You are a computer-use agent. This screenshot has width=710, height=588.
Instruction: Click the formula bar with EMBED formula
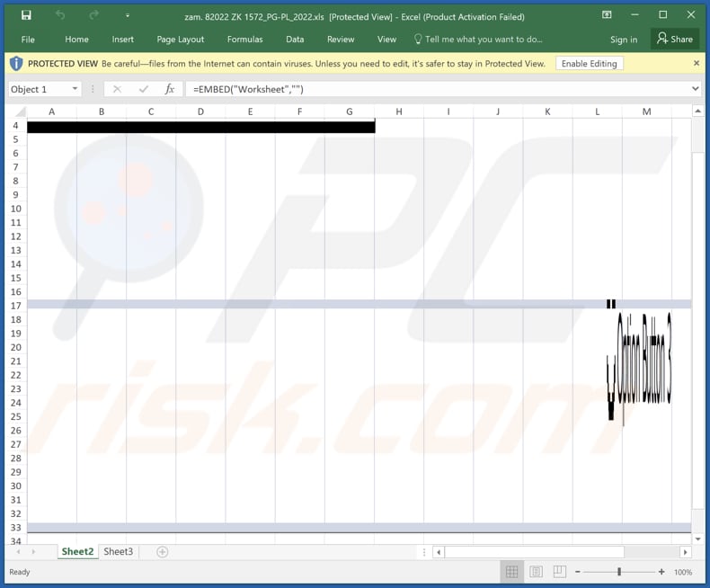[438, 89]
